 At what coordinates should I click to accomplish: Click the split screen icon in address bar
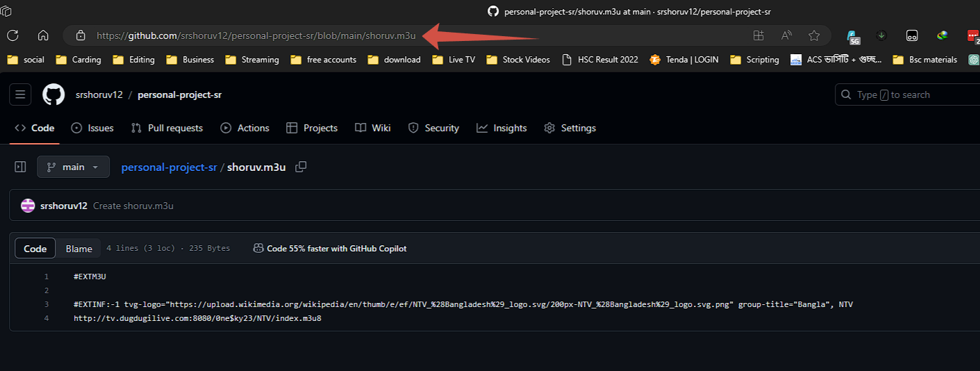click(x=758, y=35)
